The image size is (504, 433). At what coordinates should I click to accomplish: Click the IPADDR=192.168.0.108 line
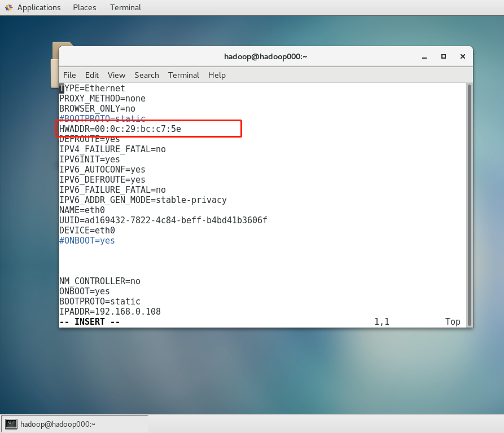coord(109,312)
